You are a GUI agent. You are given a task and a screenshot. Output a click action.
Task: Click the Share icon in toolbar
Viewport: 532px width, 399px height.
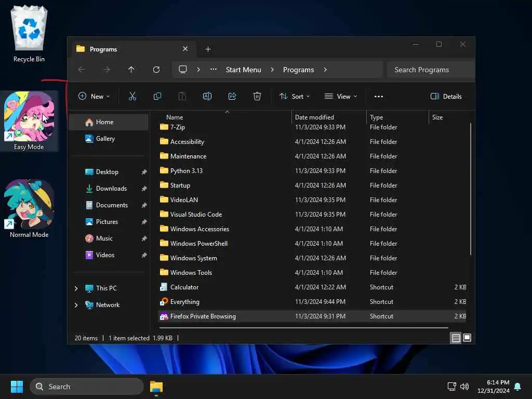click(232, 96)
